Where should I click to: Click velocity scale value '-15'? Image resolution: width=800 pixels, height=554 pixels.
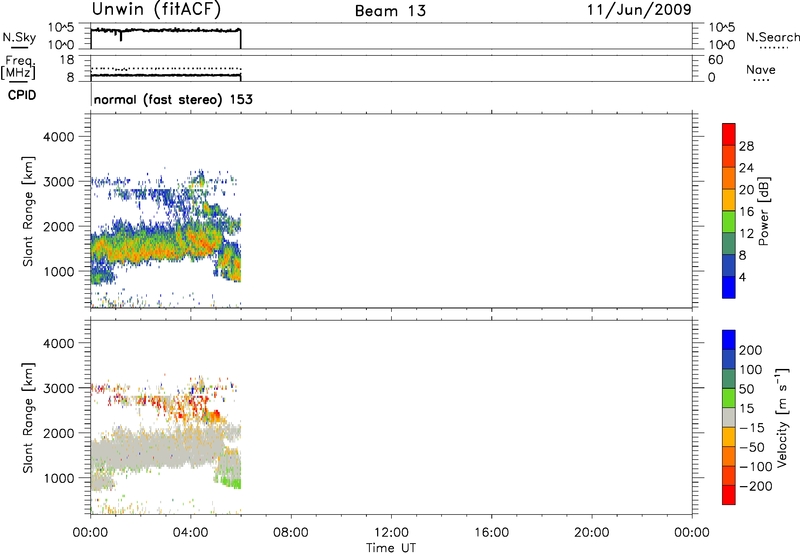coord(752,427)
